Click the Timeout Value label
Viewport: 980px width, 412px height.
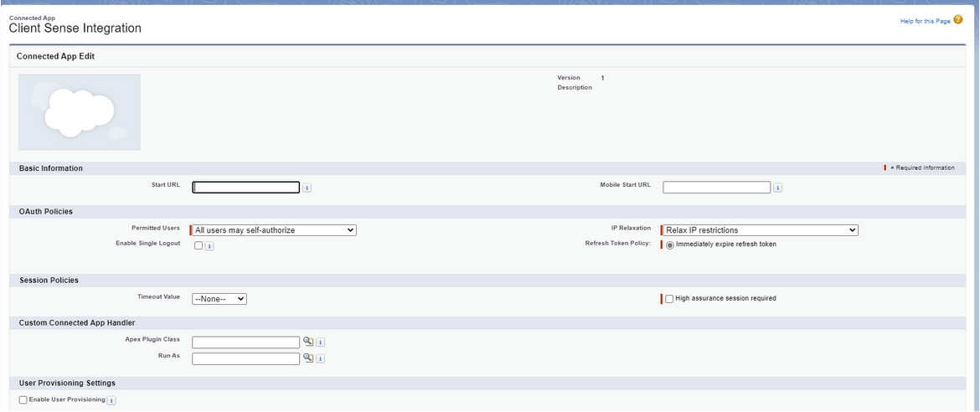[x=159, y=296]
